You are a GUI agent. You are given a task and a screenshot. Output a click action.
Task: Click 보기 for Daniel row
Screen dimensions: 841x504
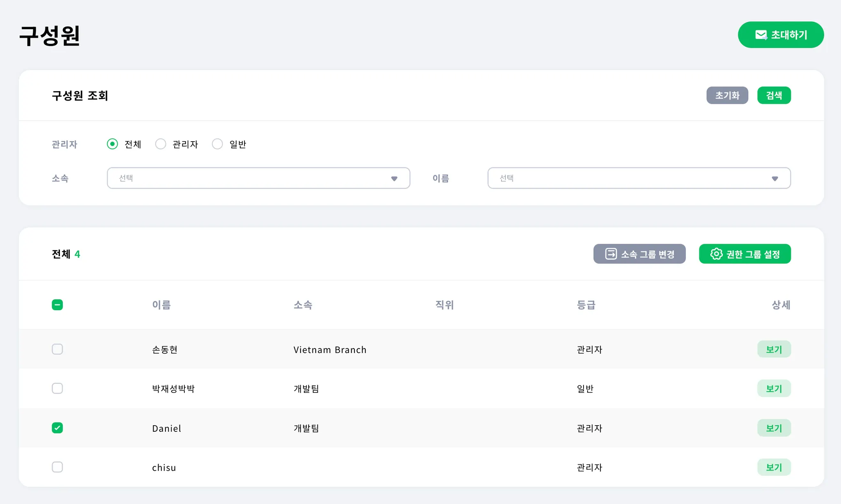click(x=774, y=428)
